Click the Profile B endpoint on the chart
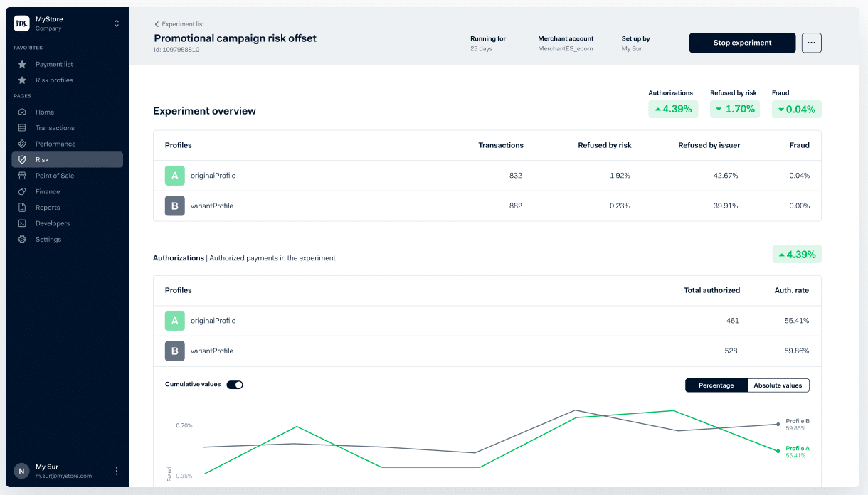This screenshot has width=868, height=495. 778,424
